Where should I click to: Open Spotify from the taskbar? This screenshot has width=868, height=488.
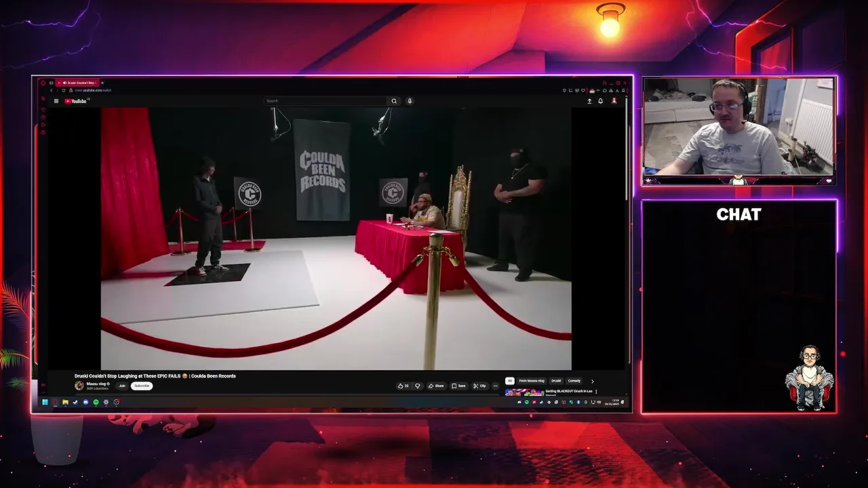coord(96,402)
